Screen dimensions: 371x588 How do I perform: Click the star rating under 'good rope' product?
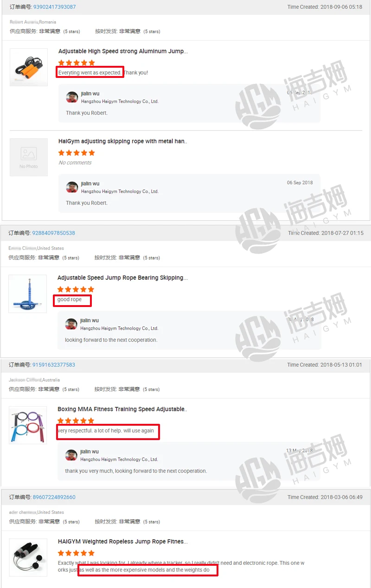coord(76,289)
